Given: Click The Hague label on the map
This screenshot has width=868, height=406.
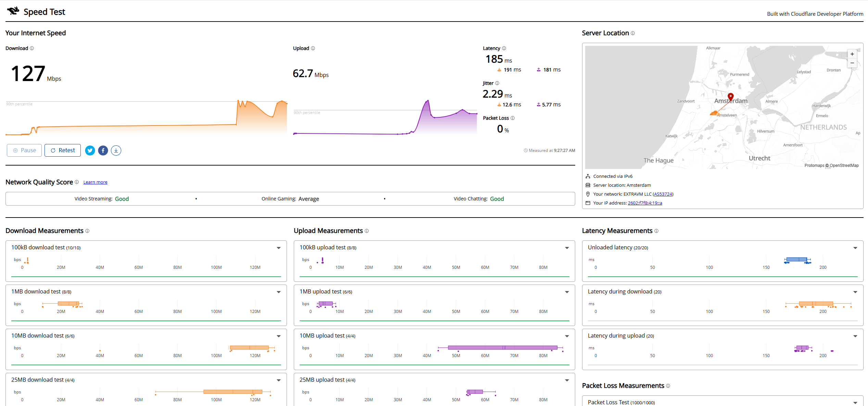Looking at the screenshot, I should (x=658, y=161).
